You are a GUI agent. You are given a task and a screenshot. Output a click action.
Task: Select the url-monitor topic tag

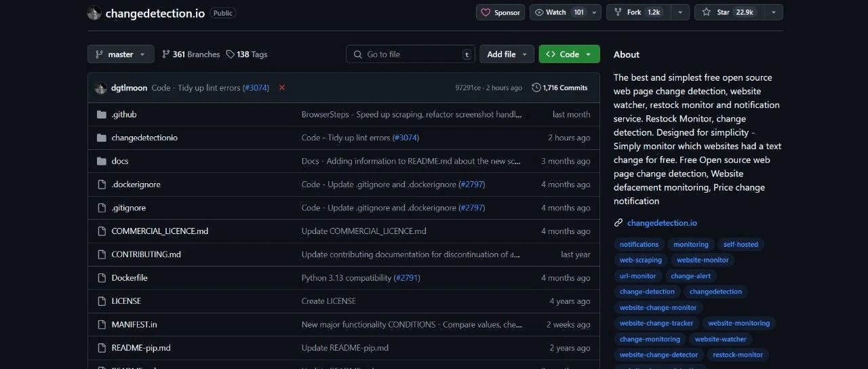point(638,276)
